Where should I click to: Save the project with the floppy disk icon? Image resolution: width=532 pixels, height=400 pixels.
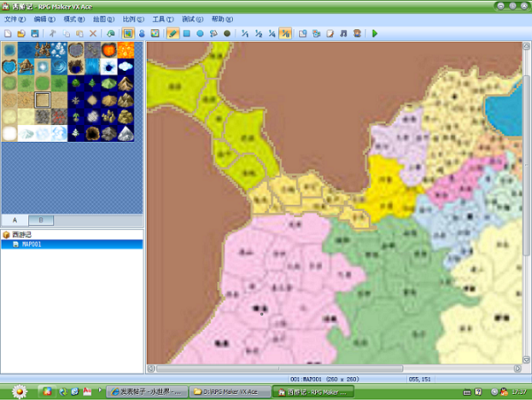coord(35,33)
